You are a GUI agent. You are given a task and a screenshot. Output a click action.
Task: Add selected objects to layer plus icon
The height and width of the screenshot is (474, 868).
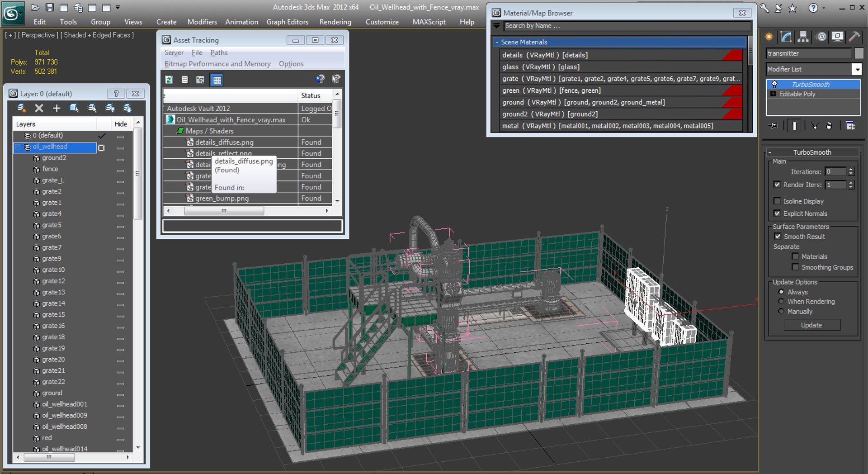[57, 108]
